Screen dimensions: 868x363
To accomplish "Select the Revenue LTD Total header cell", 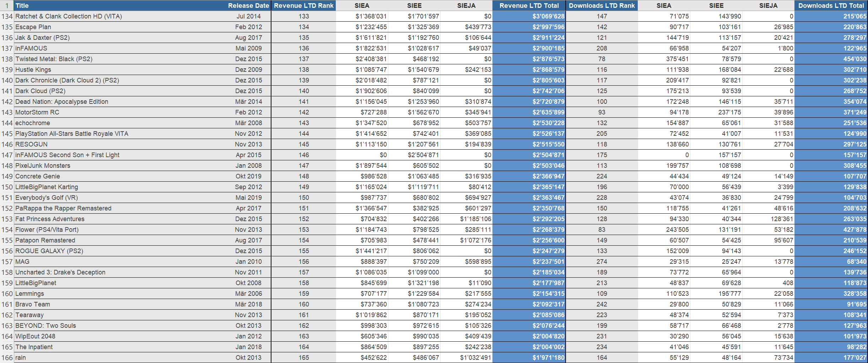I will 529,5.
